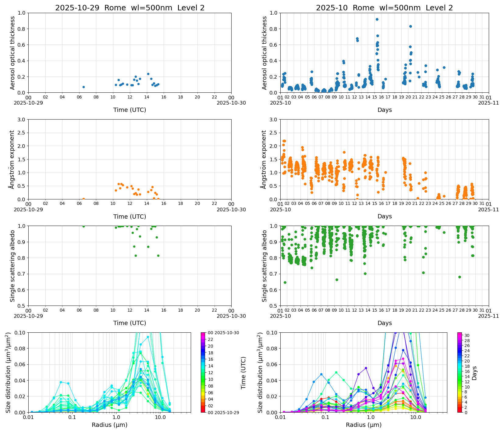
Task: Select the highest AOT point on day 15
Action: tap(377, 19)
